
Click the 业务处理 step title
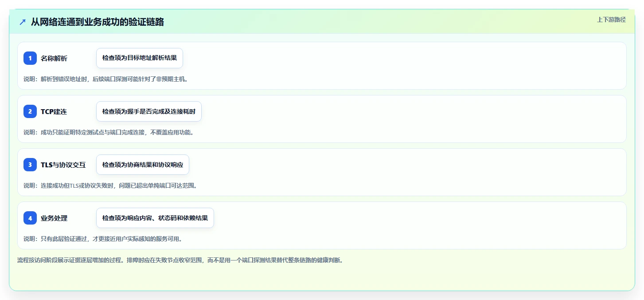pos(54,218)
